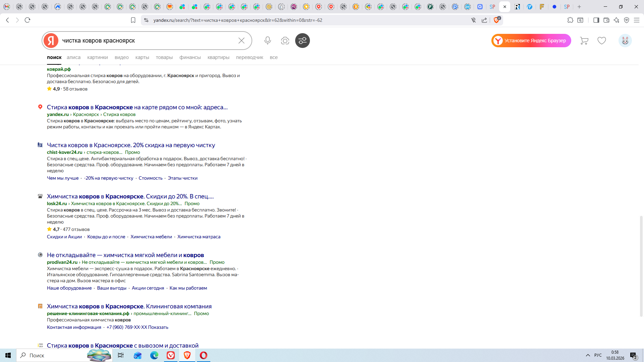
Task: Open 'Чистка ковров в Красноярске. 20% скидка' result
Action: (x=131, y=145)
